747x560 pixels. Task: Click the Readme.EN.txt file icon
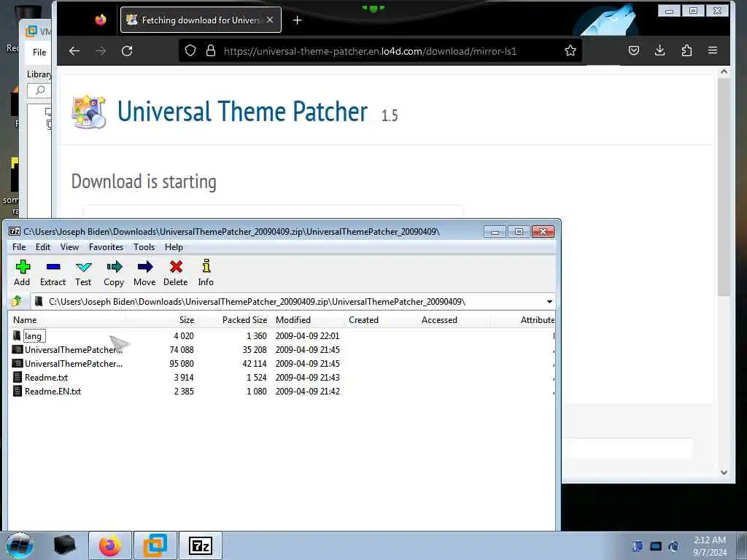pyautogui.click(x=18, y=391)
